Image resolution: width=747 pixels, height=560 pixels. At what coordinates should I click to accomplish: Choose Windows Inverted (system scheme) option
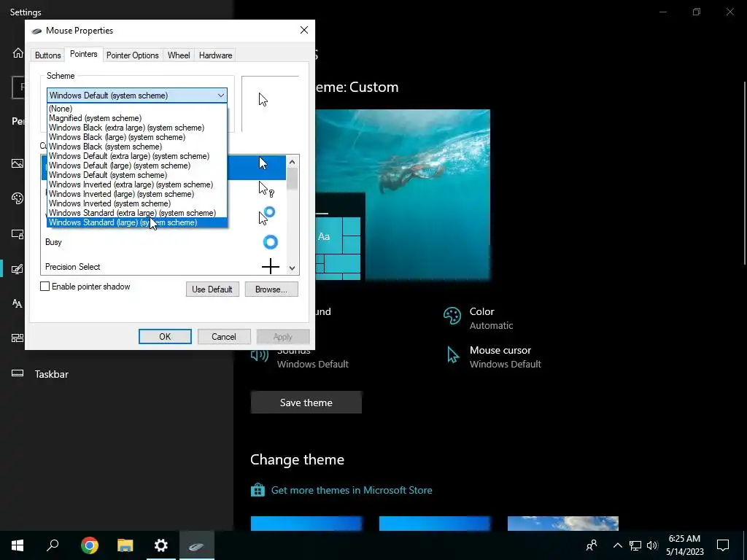point(137,203)
